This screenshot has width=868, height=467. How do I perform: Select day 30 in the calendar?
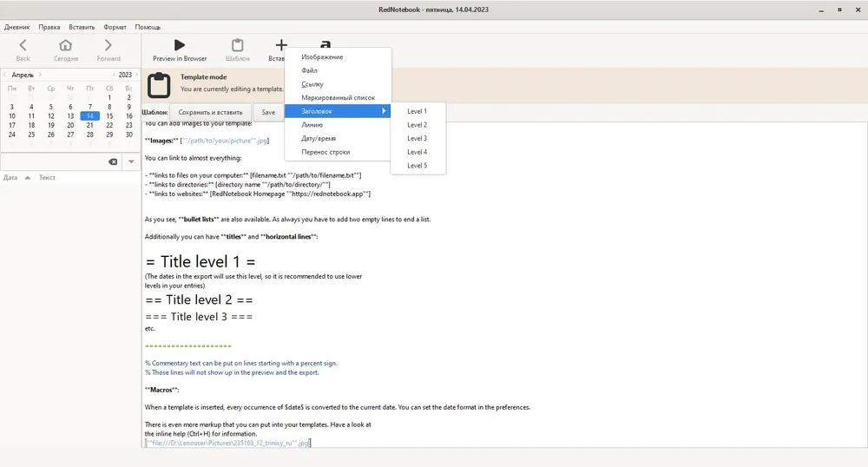click(129, 135)
